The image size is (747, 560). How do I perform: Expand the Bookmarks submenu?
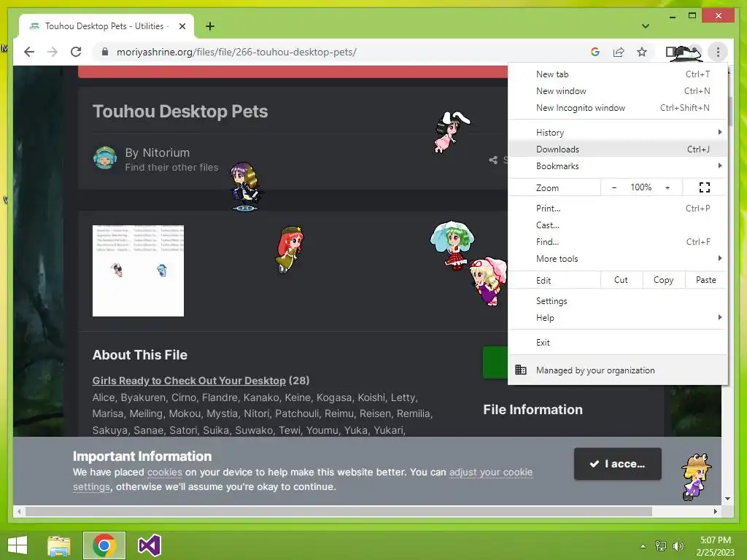point(618,166)
